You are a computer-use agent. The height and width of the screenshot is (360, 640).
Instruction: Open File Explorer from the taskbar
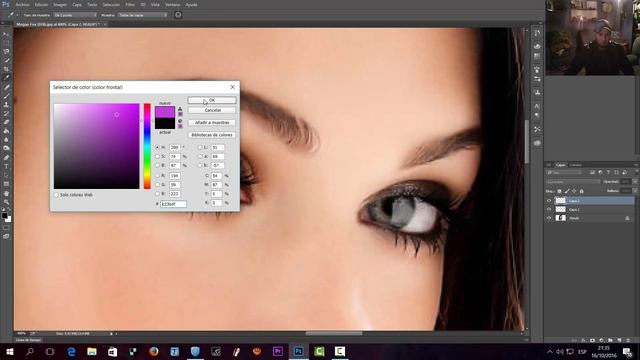92,351
